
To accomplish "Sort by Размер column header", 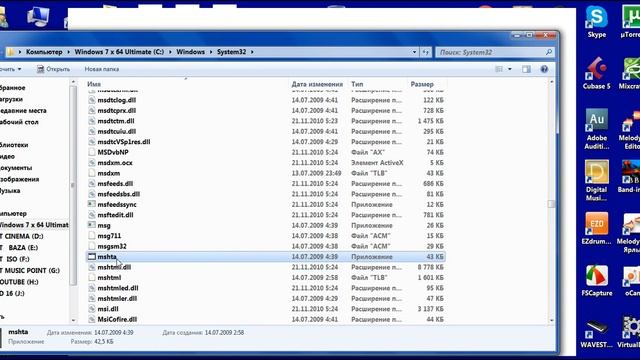I will (x=422, y=84).
